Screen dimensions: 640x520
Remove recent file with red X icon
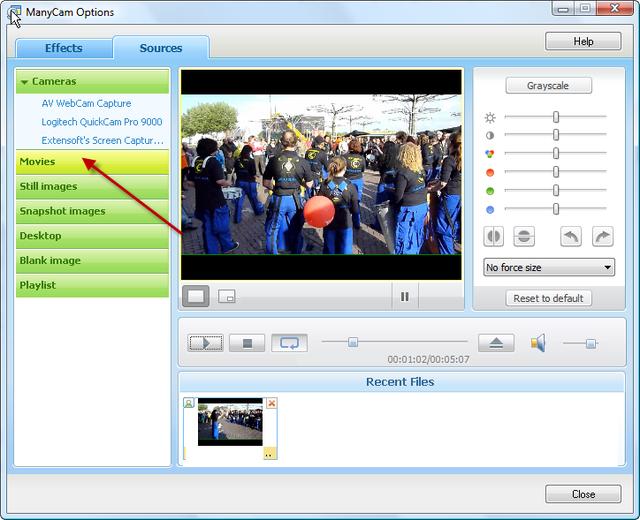[271, 403]
